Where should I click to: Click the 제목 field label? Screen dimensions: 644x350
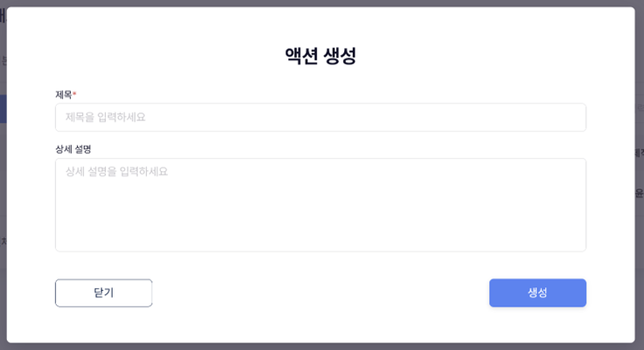pos(63,94)
